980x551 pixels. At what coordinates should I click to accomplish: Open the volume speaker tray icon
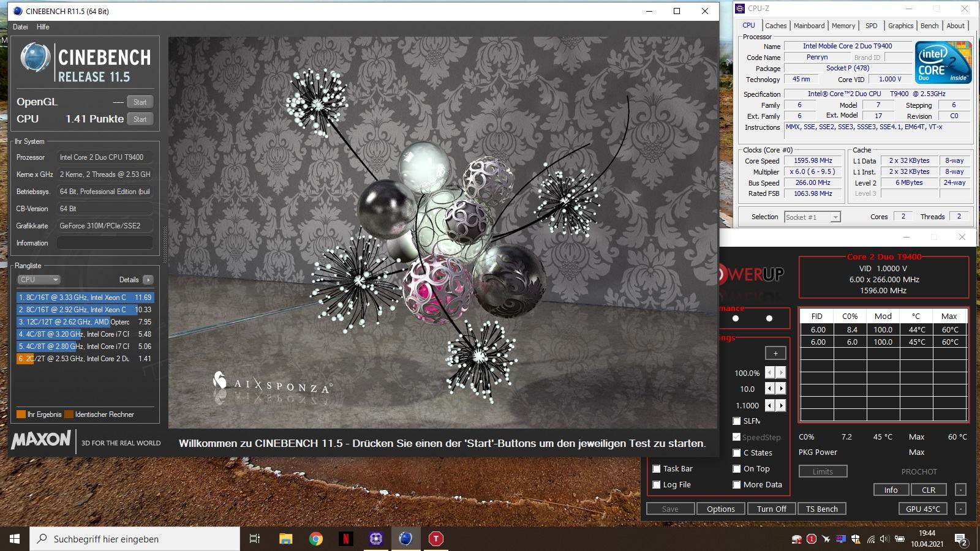point(884,539)
